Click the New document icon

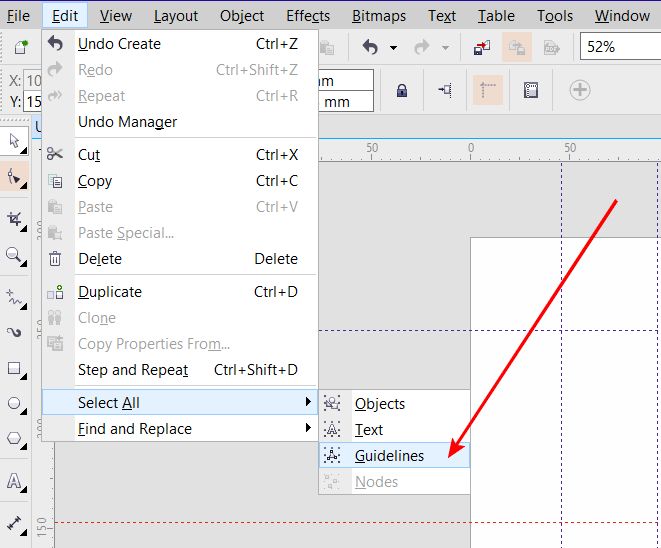21,47
